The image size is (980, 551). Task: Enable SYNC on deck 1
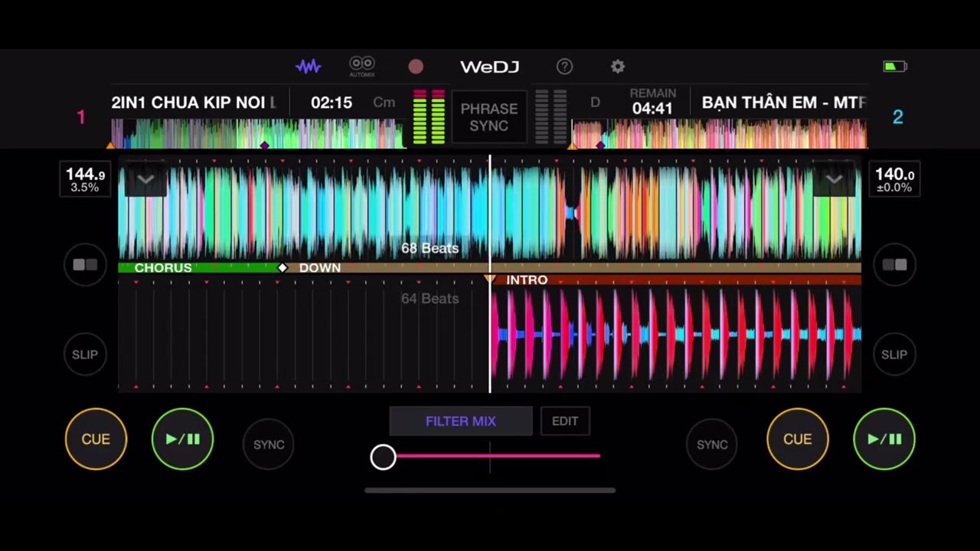tap(269, 444)
